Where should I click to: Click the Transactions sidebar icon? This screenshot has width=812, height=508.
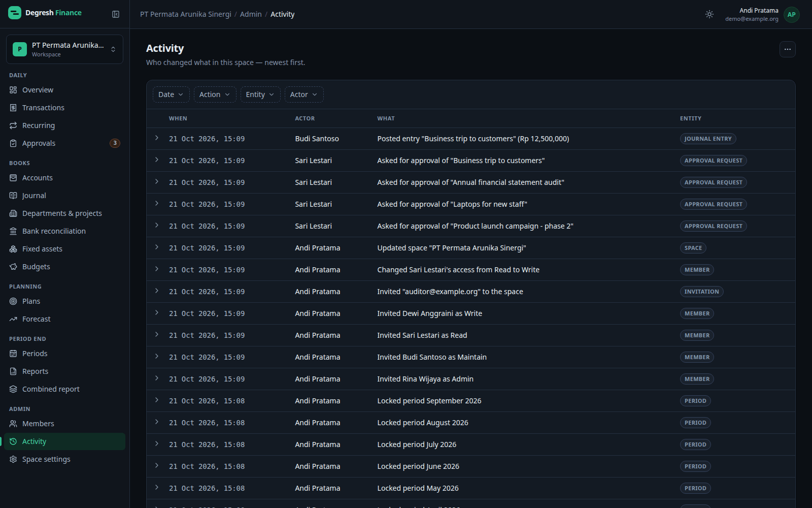coord(13,108)
